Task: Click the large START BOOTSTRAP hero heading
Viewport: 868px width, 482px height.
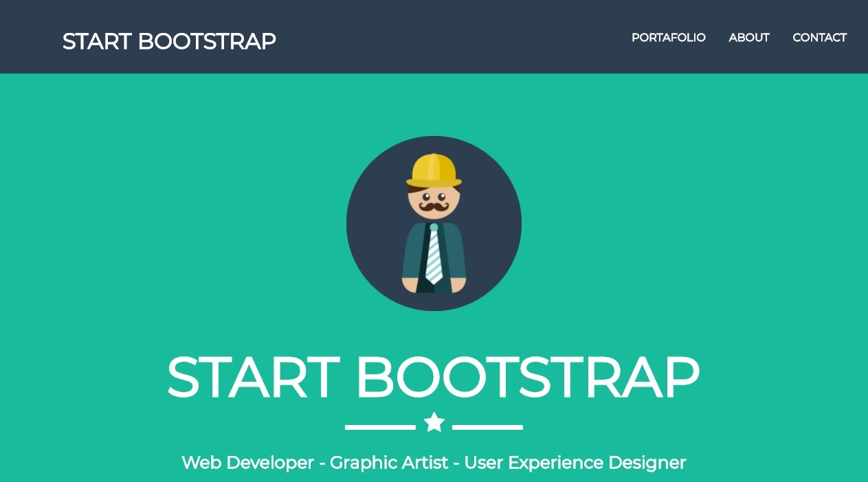Action: [433, 378]
